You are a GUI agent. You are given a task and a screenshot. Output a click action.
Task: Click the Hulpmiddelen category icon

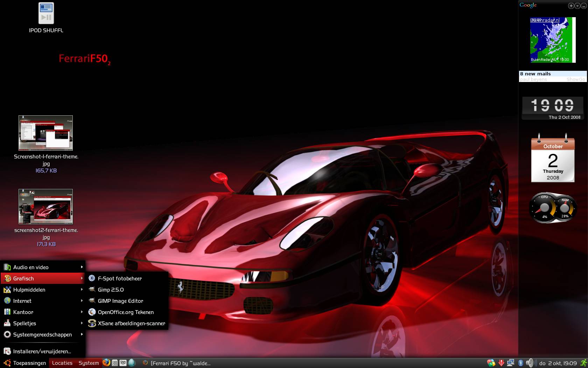7,289
